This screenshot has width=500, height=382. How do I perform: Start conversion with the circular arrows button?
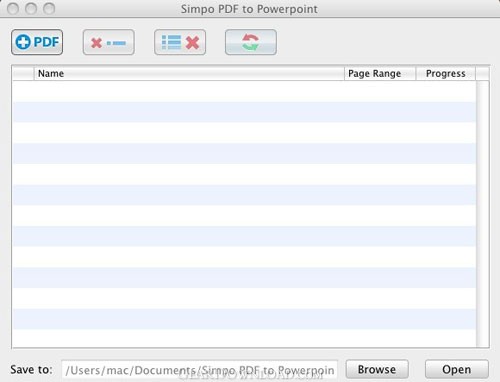click(251, 42)
